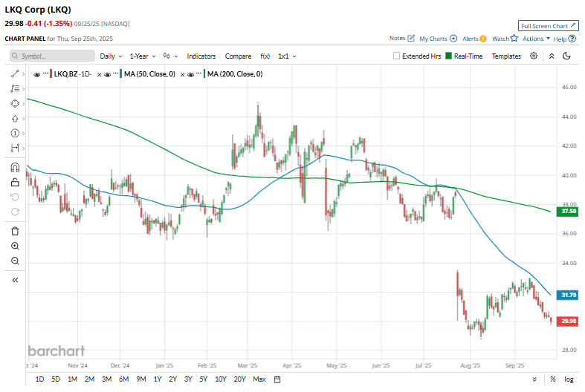
Task: Toggle percent scale button
Action: click(552, 379)
